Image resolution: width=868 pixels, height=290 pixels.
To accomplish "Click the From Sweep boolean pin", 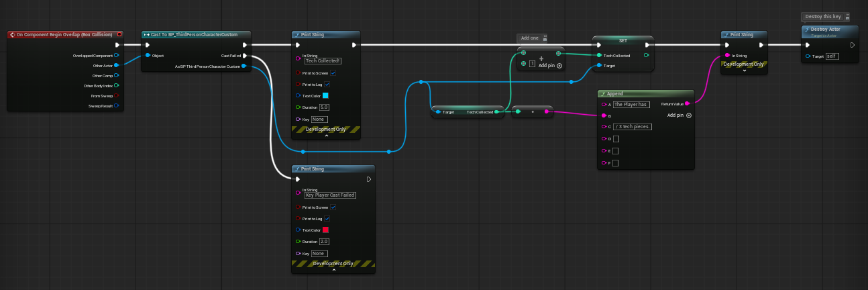I will 117,95.
